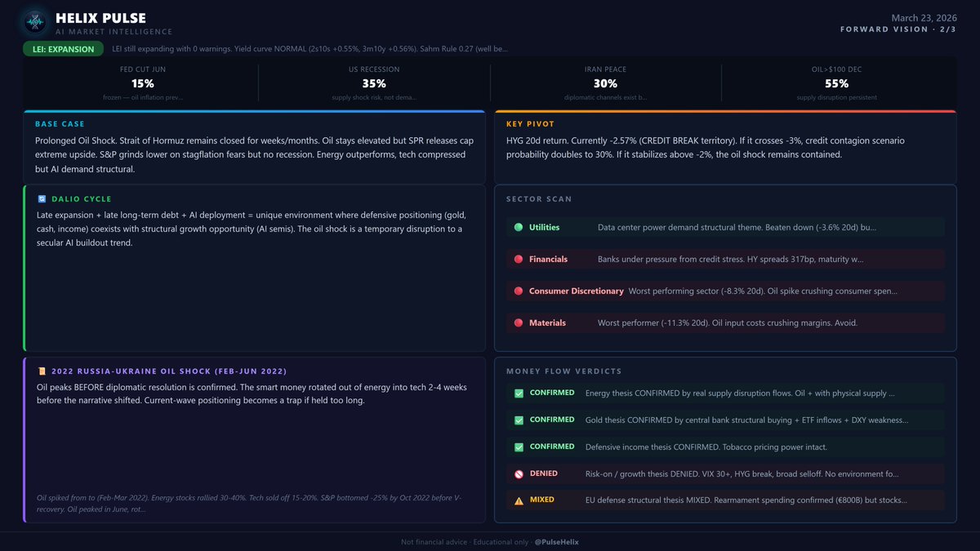Click the CONFIRMED label on Gold thesis row
The height and width of the screenshot is (551, 980).
pos(552,420)
